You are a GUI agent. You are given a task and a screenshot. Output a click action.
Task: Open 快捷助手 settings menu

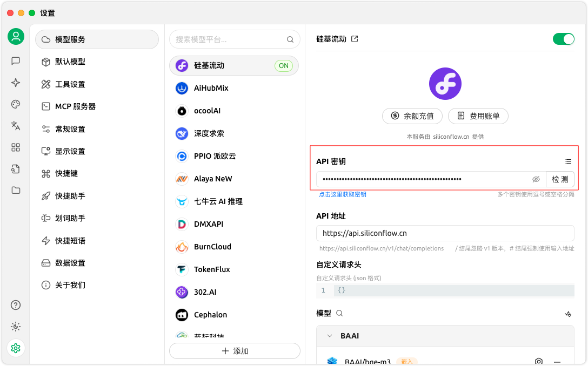(97, 196)
